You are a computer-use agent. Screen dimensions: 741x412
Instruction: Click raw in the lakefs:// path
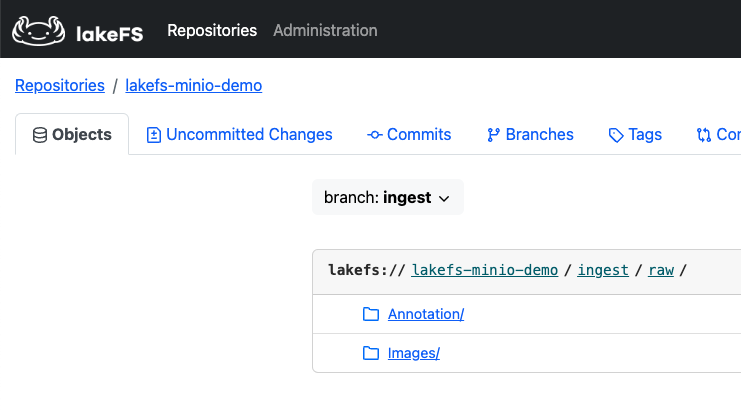click(661, 271)
